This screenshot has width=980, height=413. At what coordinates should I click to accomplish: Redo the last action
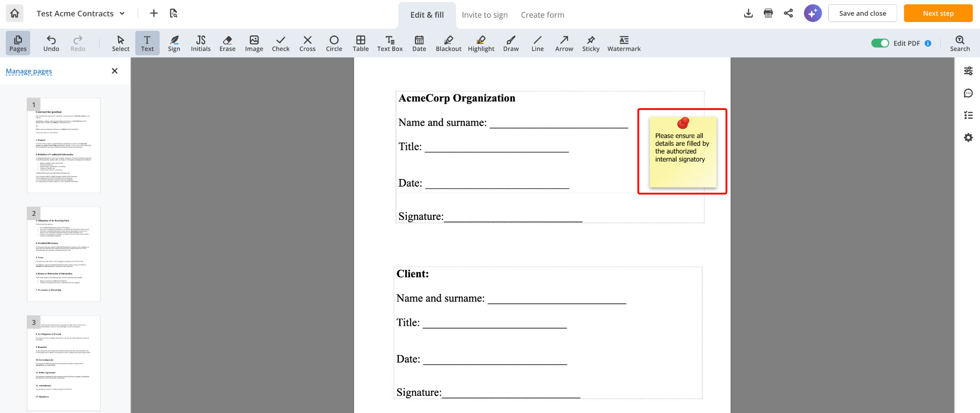78,43
